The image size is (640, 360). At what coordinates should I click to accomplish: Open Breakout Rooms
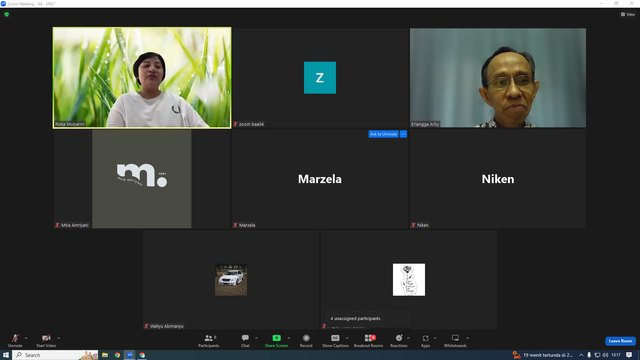[x=369, y=340]
